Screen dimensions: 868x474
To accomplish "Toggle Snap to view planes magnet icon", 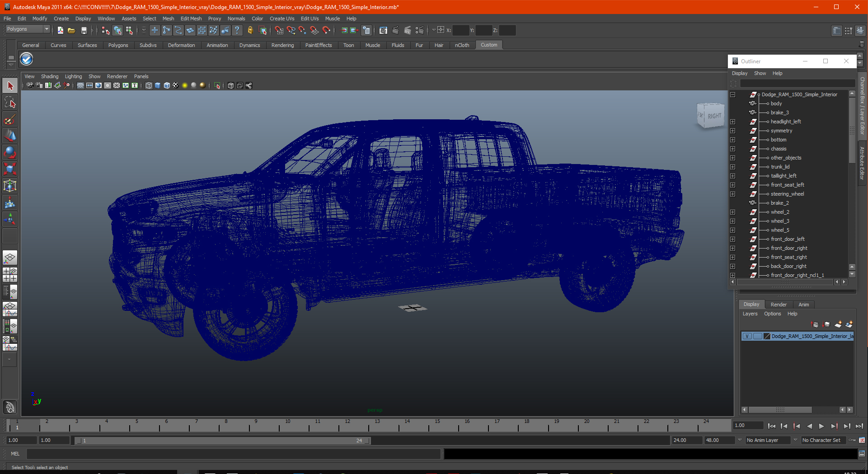I will (x=314, y=30).
